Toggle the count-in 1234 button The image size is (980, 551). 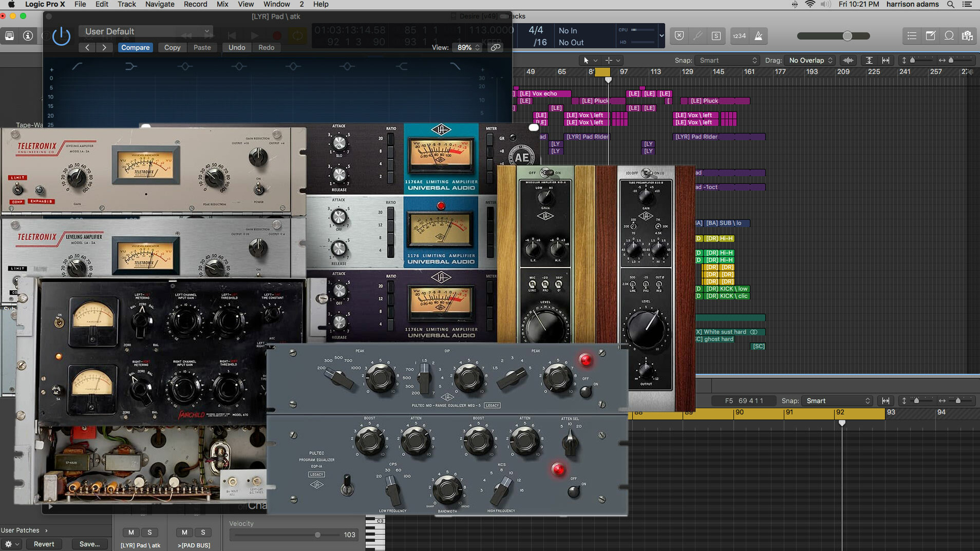[739, 36]
